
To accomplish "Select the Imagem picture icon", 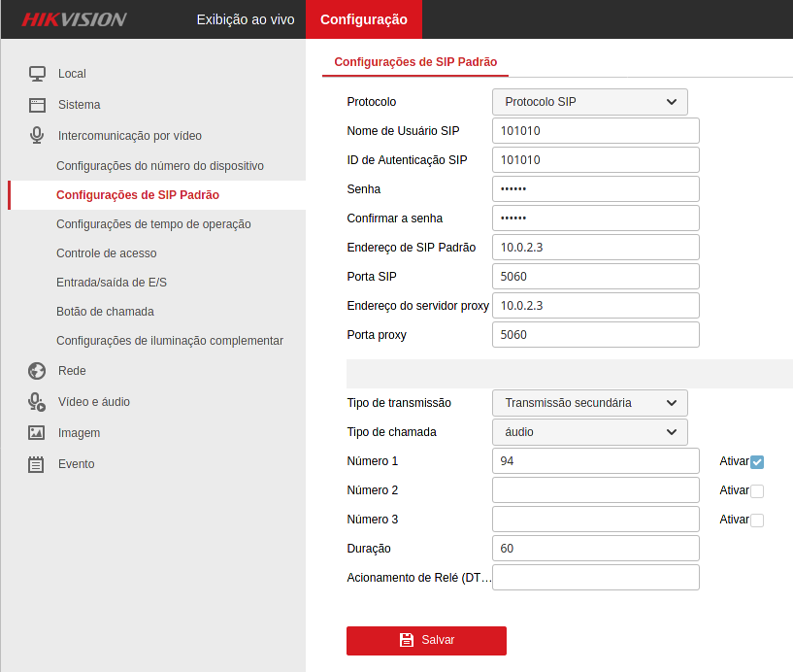I will (37, 433).
